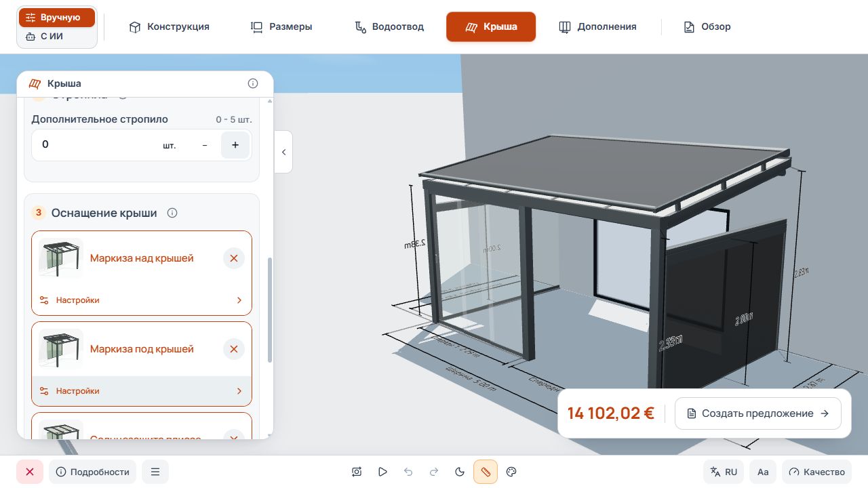The width and height of the screenshot is (868, 488).
Task: Remove Маркиза под крышей option
Action: point(234,349)
